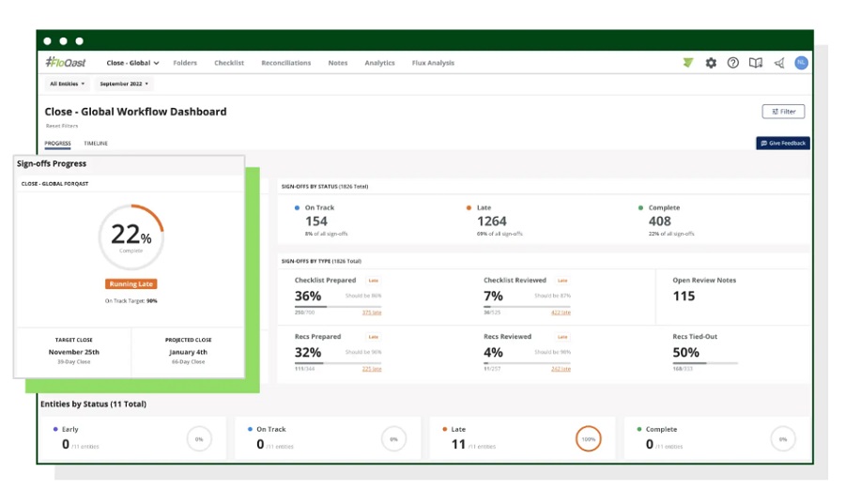Click the Give Feedback button

[x=783, y=144]
